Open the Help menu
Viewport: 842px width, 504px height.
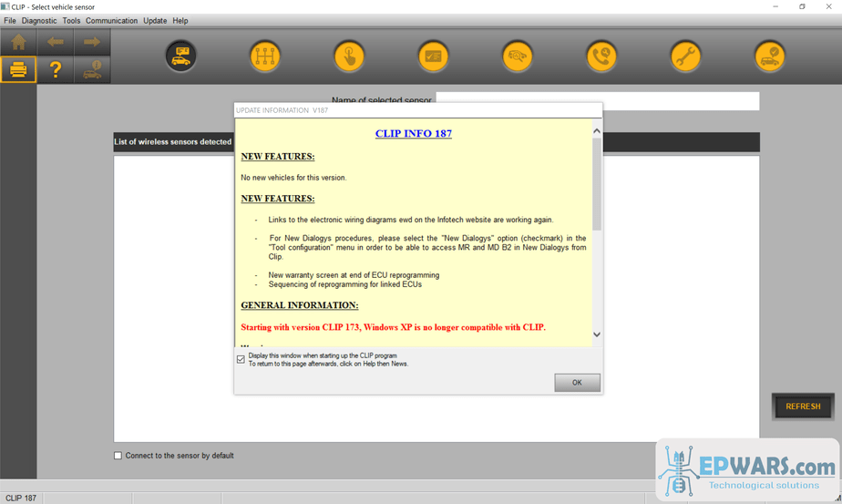click(x=180, y=20)
